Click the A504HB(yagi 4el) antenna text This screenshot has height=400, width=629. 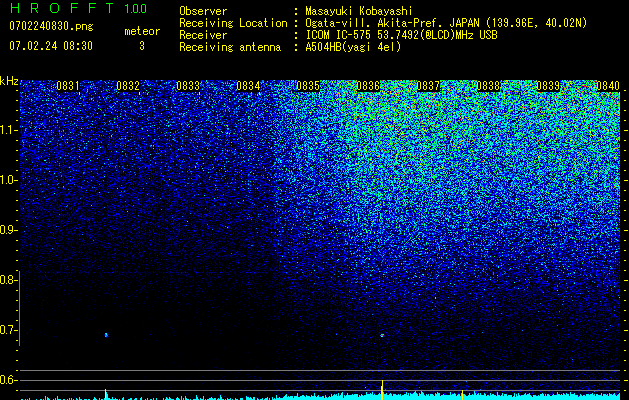coord(353,47)
